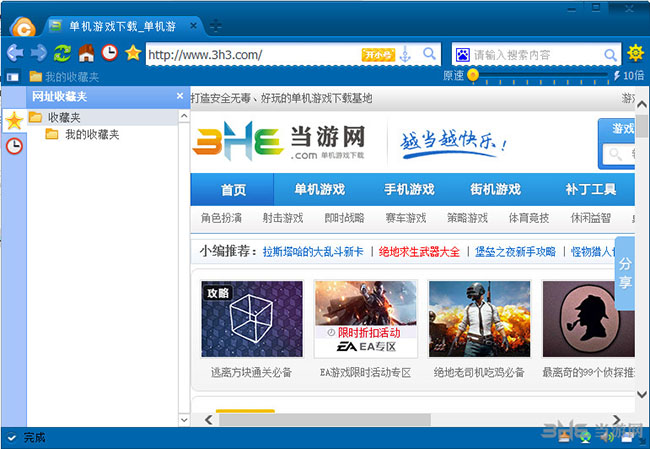Screen dimensions: 650x449
Task: Open the 手机游戏 navigation tab
Action: [x=409, y=189]
